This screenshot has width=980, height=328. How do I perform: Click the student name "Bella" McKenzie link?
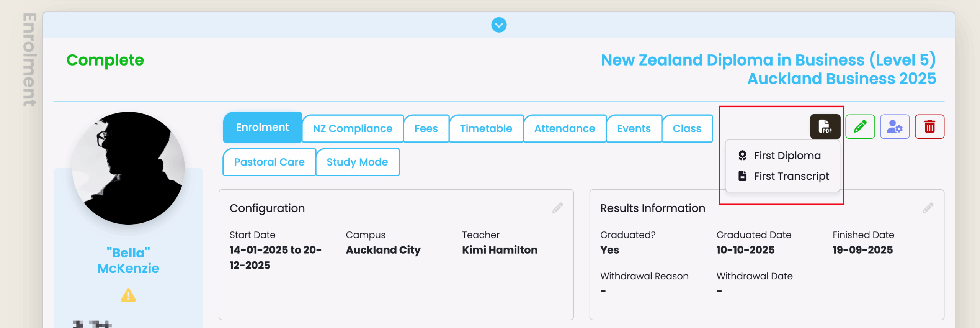pyautogui.click(x=128, y=261)
